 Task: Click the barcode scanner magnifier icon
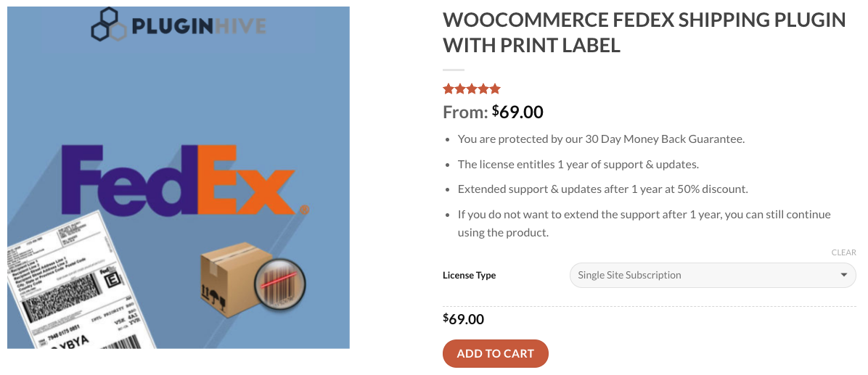[279, 283]
